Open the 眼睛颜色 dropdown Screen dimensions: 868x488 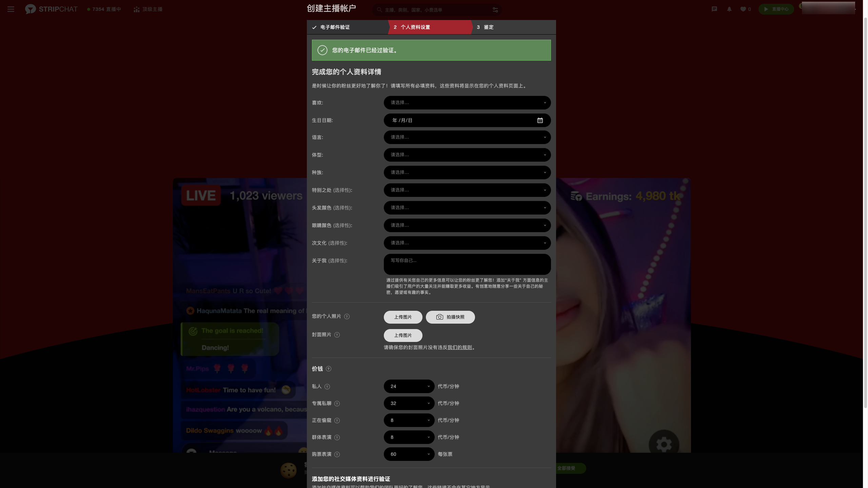pyautogui.click(x=467, y=225)
